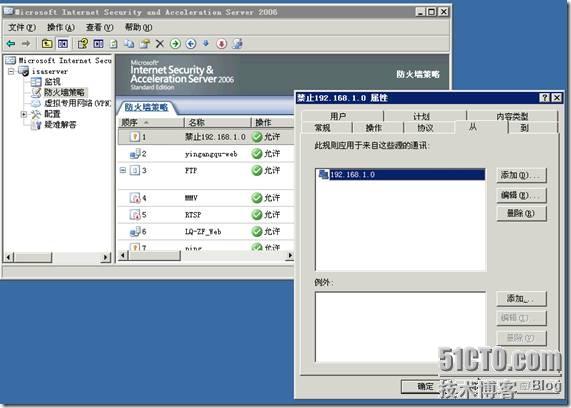Click the rule icon beside order number 1
Image resolution: width=571 pixels, height=408 pixels.
coord(135,137)
